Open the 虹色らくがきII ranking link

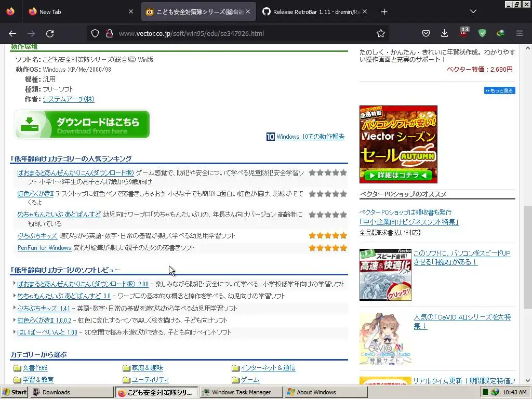35,193
